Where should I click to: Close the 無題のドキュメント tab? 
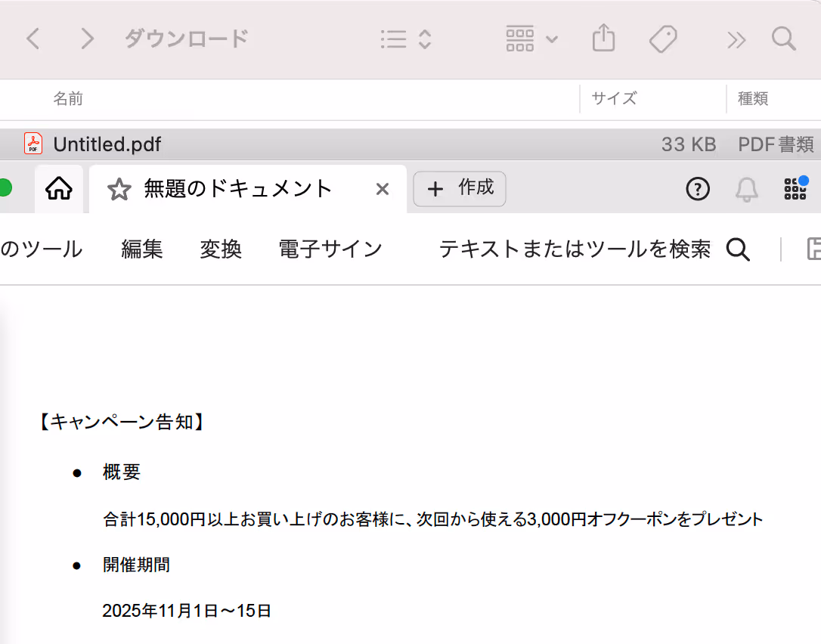pos(383,189)
